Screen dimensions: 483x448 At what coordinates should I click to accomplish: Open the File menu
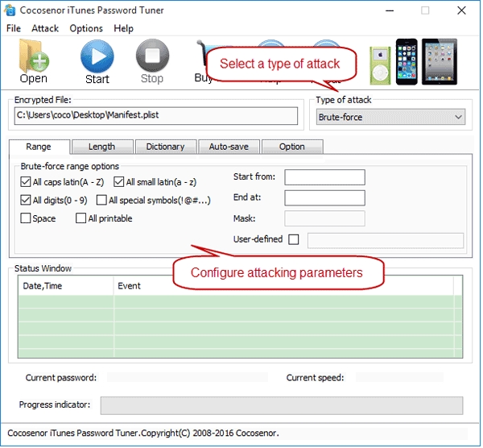tap(14, 28)
